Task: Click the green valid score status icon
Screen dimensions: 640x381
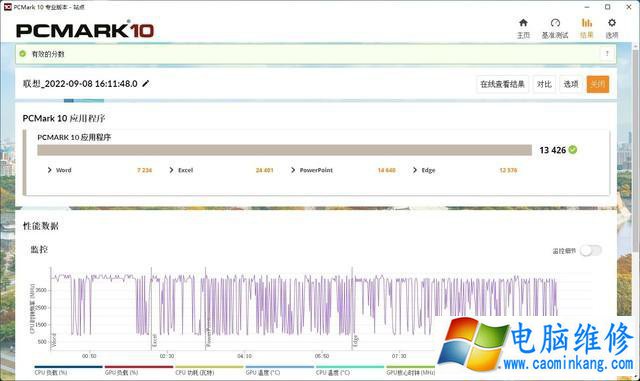Action: point(23,53)
